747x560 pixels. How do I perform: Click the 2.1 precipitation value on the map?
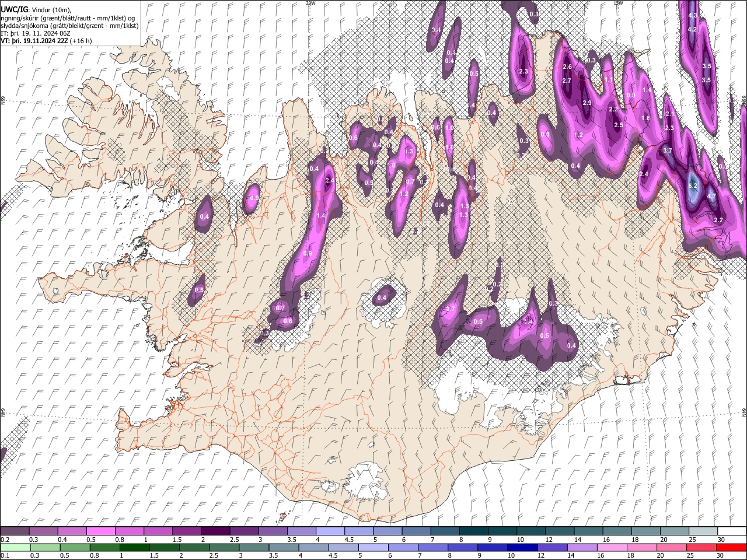[x=669, y=114]
